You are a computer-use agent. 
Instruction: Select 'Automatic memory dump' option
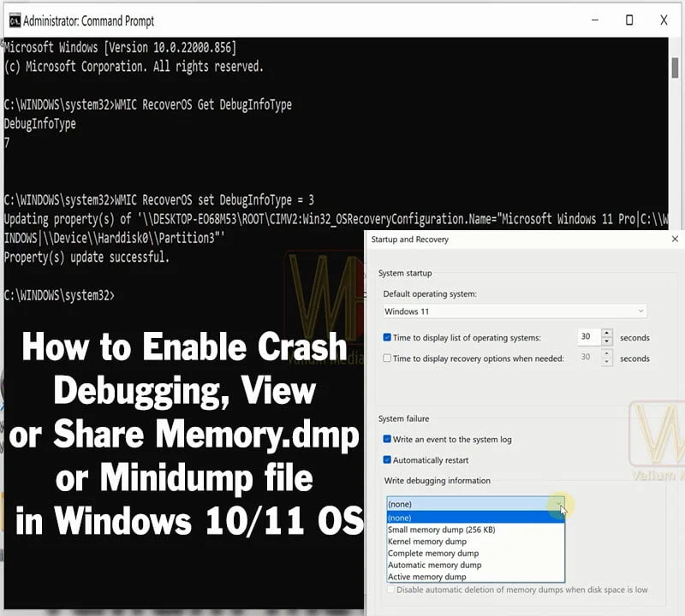coord(475,565)
